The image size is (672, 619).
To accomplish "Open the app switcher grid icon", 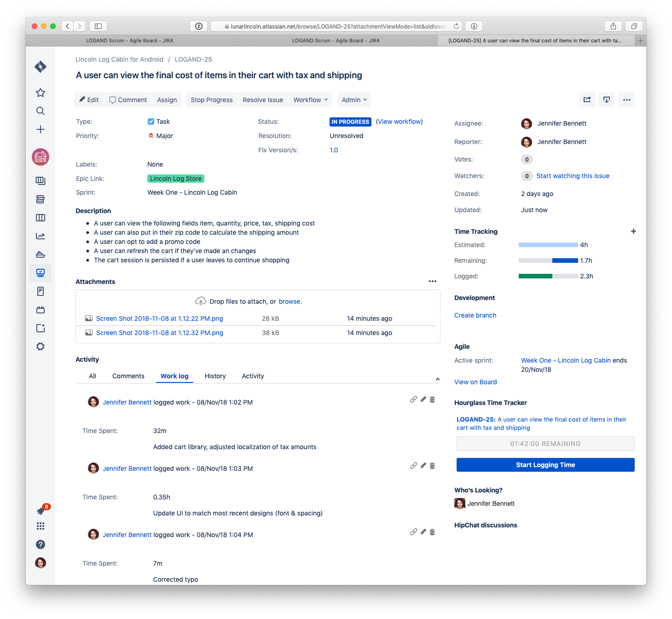I will [x=41, y=526].
